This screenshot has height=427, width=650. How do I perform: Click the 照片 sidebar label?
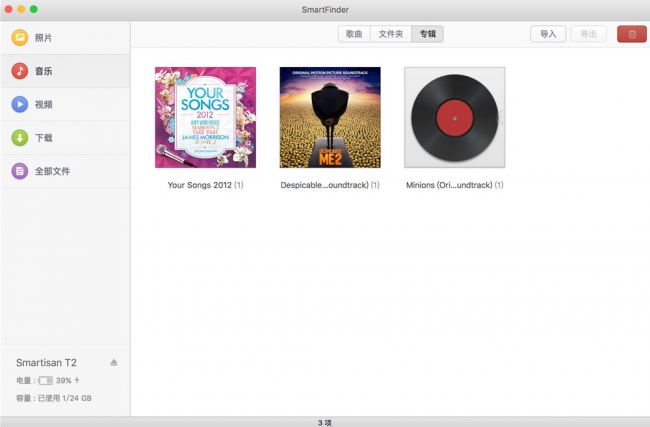pyautogui.click(x=44, y=38)
